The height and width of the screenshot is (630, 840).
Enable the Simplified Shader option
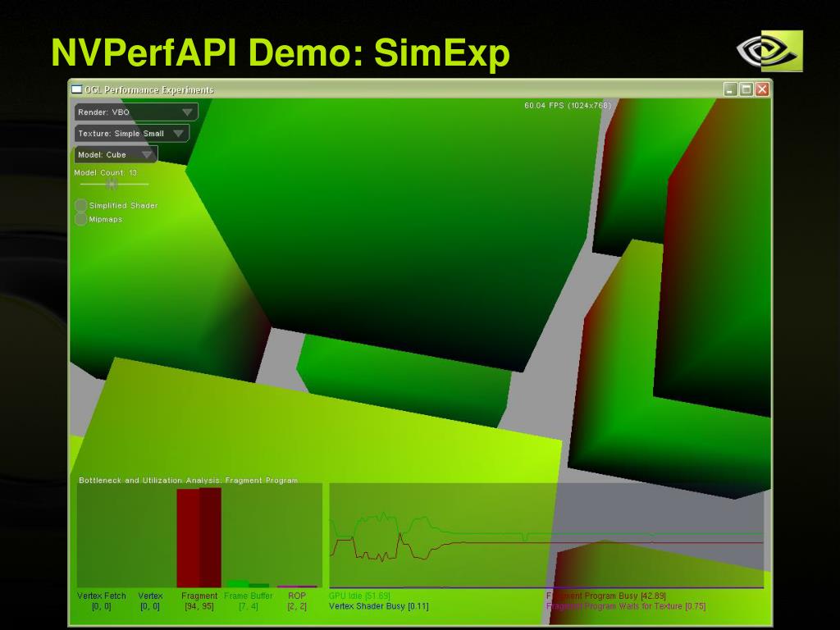pyautogui.click(x=81, y=206)
